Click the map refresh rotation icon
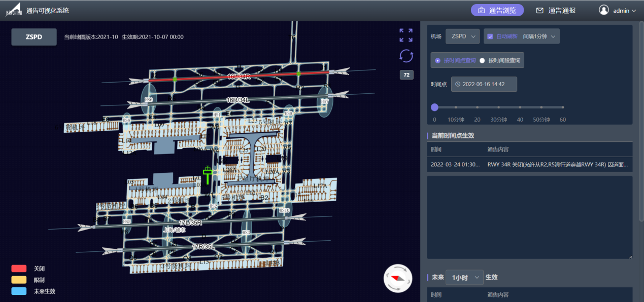The height and width of the screenshot is (302, 644). point(406,56)
